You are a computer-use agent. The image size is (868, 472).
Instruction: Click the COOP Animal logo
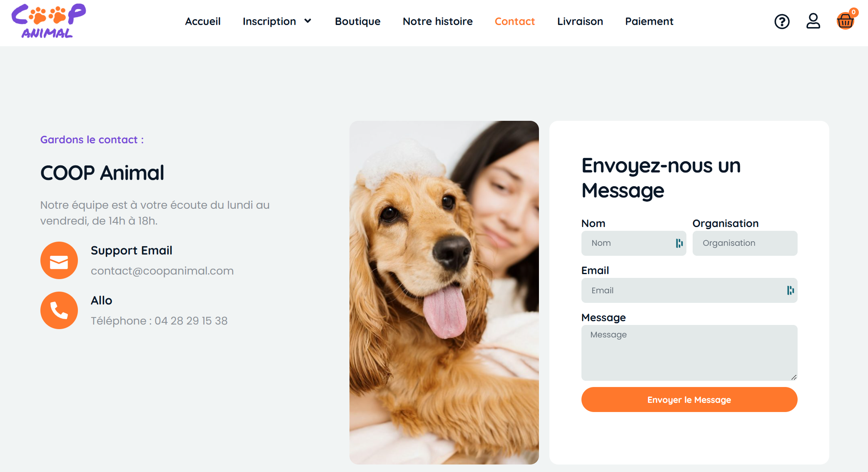(x=49, y=21)
